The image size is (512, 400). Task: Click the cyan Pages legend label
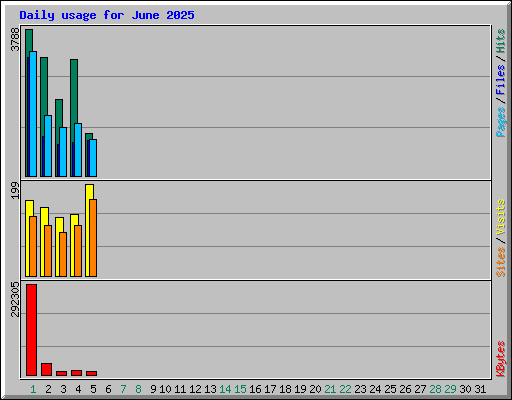(x=500, y=122)
